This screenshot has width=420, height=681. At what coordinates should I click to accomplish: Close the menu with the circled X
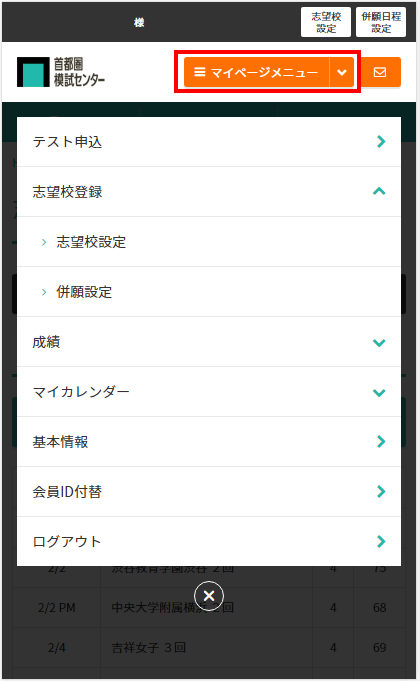tap(209, 595)
